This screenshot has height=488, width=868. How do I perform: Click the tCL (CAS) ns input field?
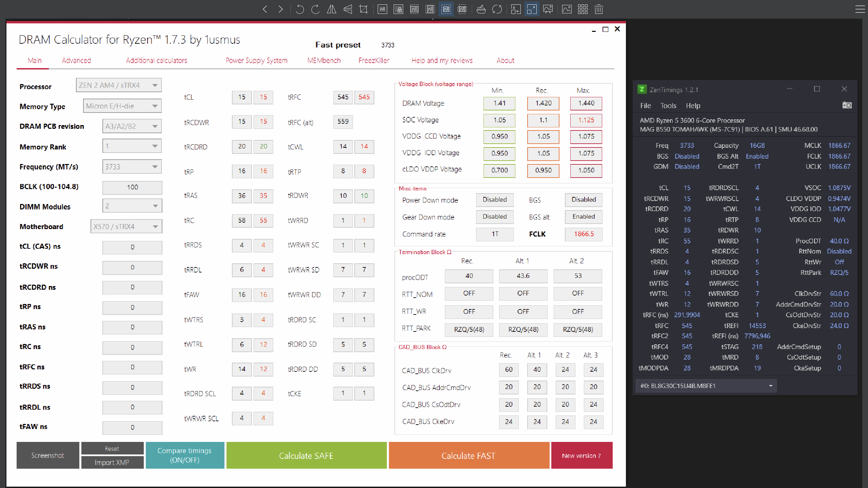[132, 247]
